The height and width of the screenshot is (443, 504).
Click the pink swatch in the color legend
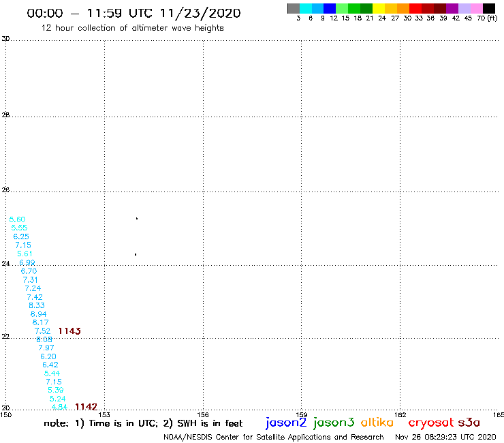pyautogui.click(x=476, y=8)
